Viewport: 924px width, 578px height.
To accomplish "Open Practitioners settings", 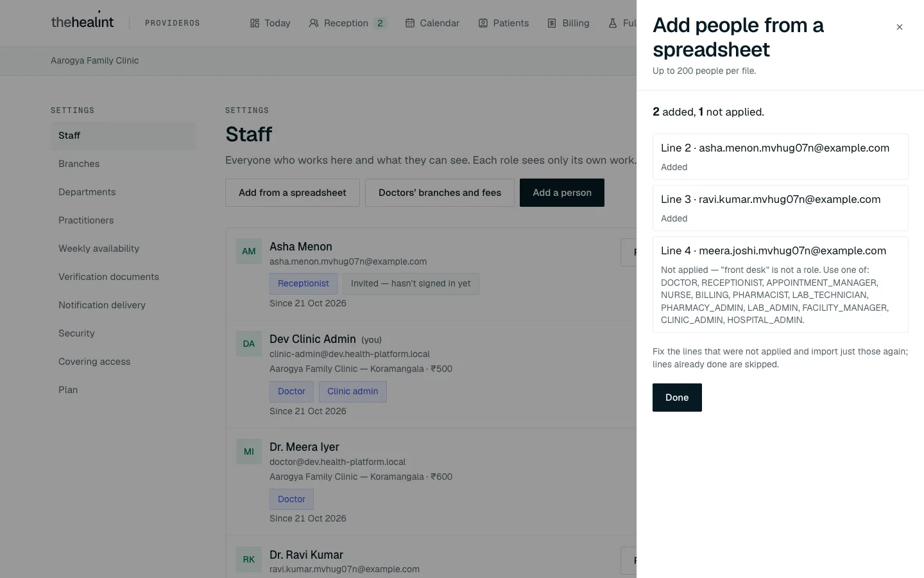I will (123, 220).
